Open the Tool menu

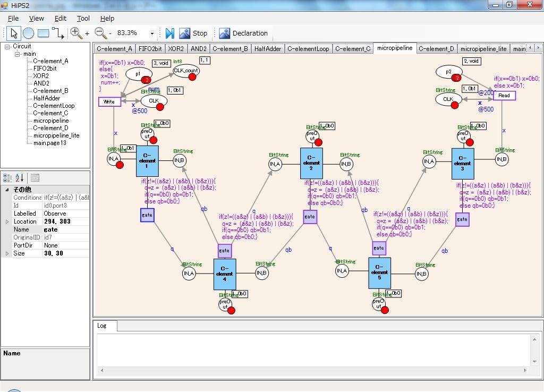83,19
